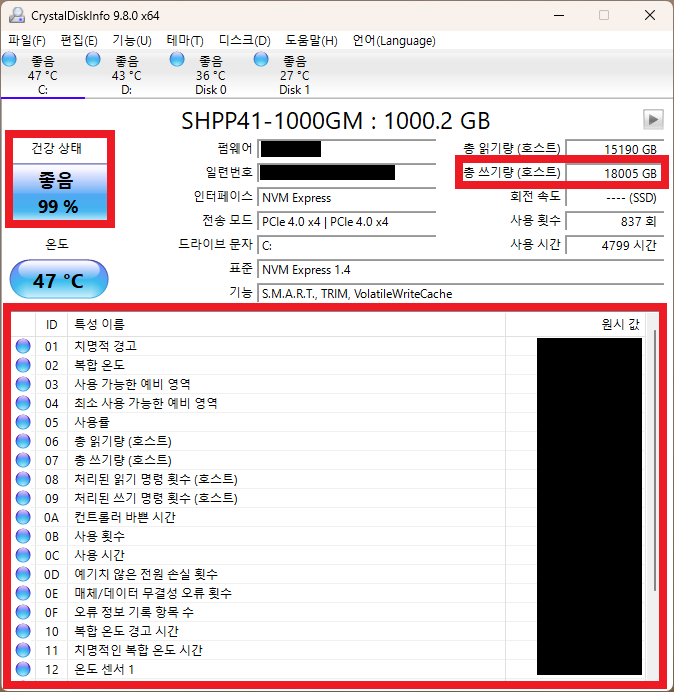Select the 온도 센서 1 attribute name
The width and height of the screenshot is (674, 692).
(104, 669)
